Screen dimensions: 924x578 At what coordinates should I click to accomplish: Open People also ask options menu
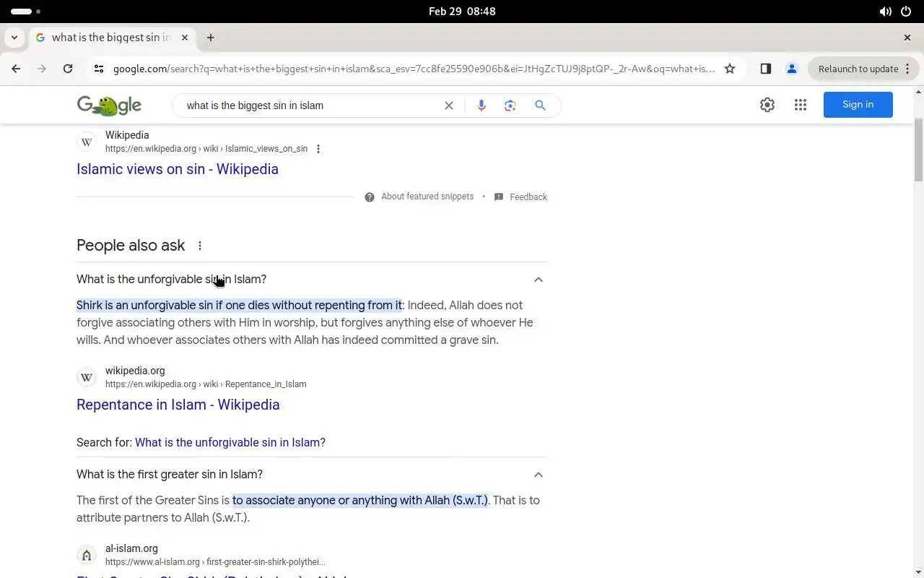coord(200,246)
